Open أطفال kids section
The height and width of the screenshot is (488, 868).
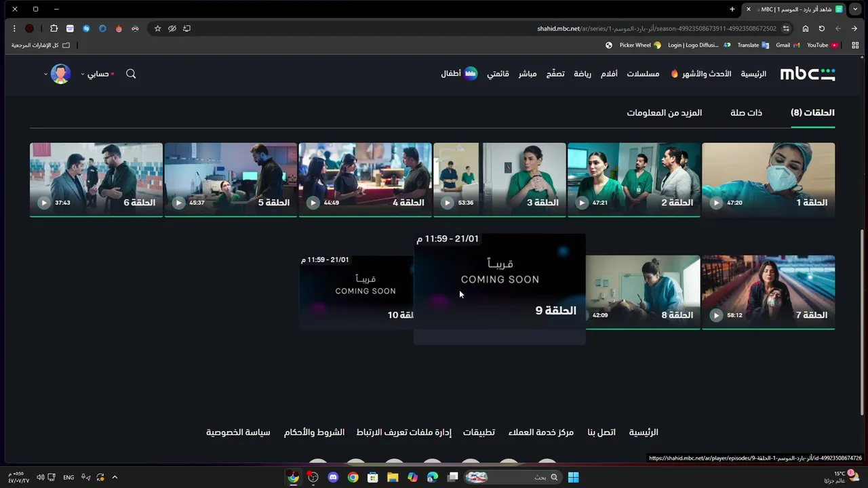click(x=459, y=74)
